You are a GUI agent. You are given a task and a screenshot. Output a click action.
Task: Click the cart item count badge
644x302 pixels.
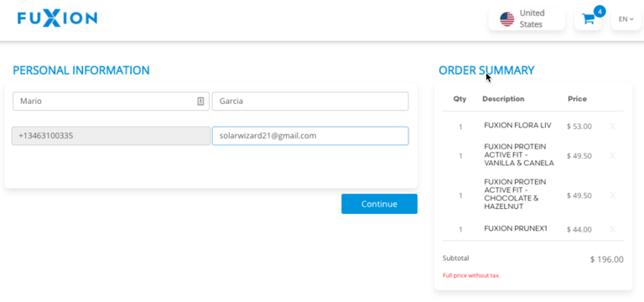600,12
